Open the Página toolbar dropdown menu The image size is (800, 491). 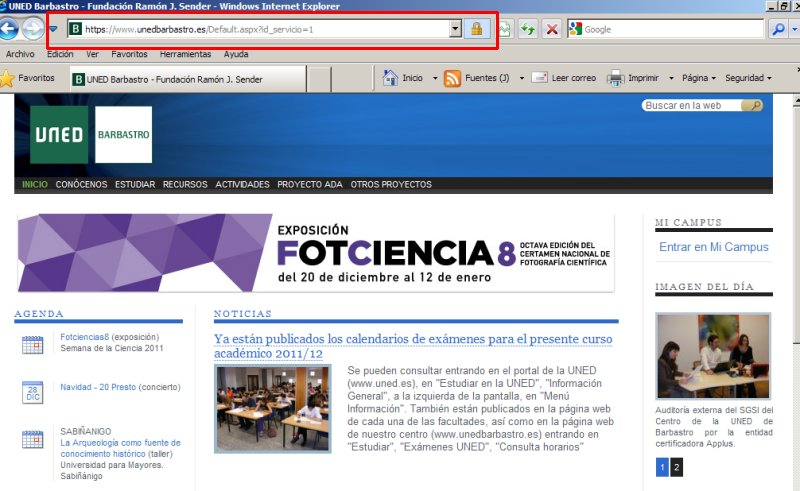coord(699,77)
